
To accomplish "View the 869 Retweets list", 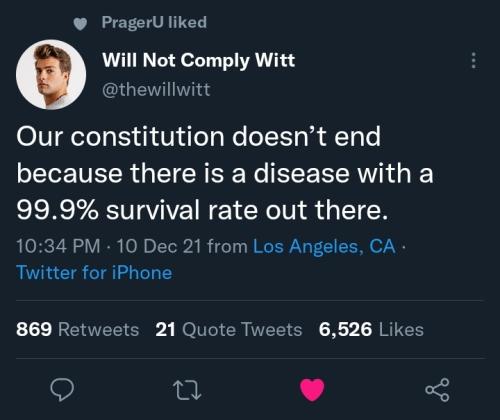I will [x=77, y=329].
